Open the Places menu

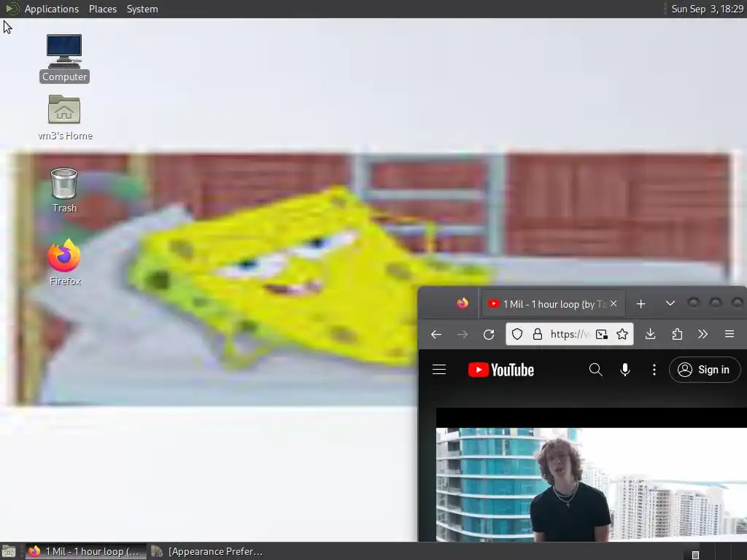(x=102, y=9)
